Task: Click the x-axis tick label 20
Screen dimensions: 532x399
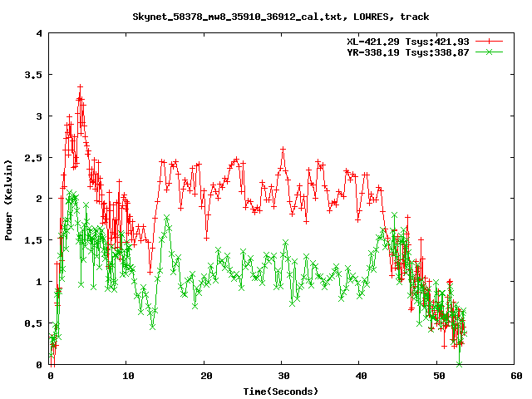Action: (206, 376)
